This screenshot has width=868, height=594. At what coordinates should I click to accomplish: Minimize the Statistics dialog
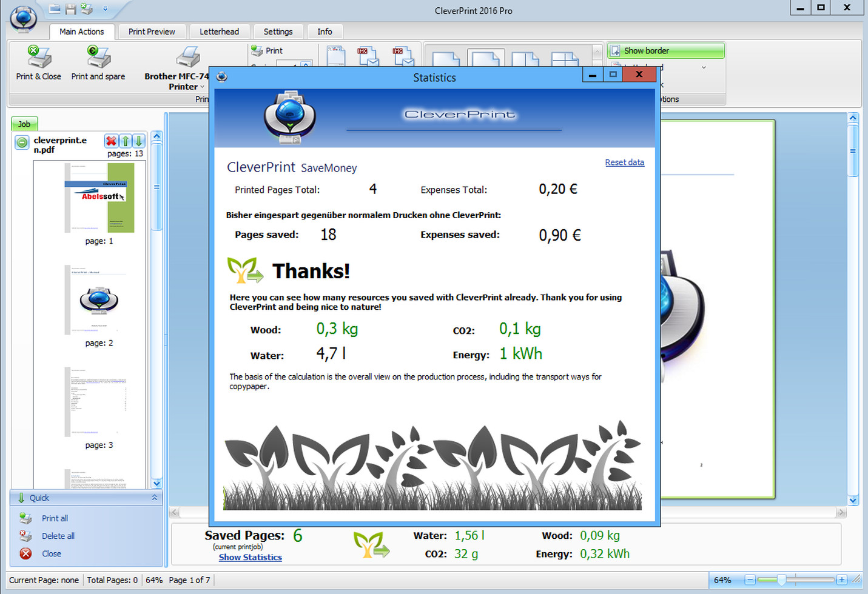[592, 75]
